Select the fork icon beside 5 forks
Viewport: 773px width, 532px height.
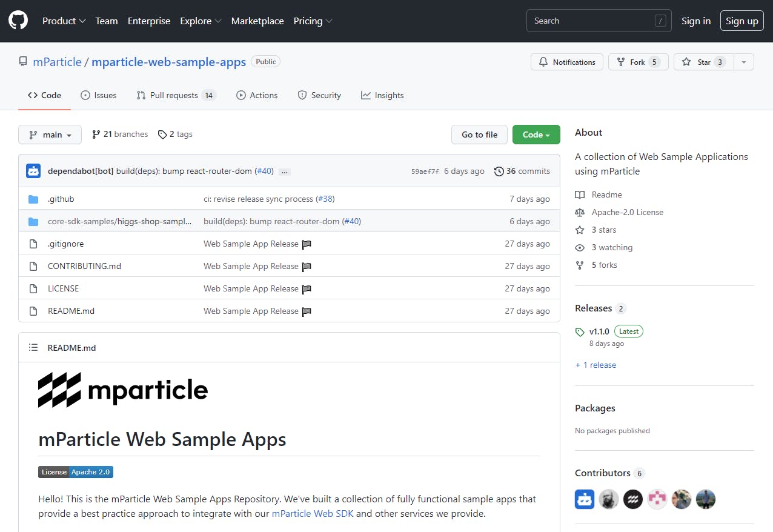pos(580,265)
